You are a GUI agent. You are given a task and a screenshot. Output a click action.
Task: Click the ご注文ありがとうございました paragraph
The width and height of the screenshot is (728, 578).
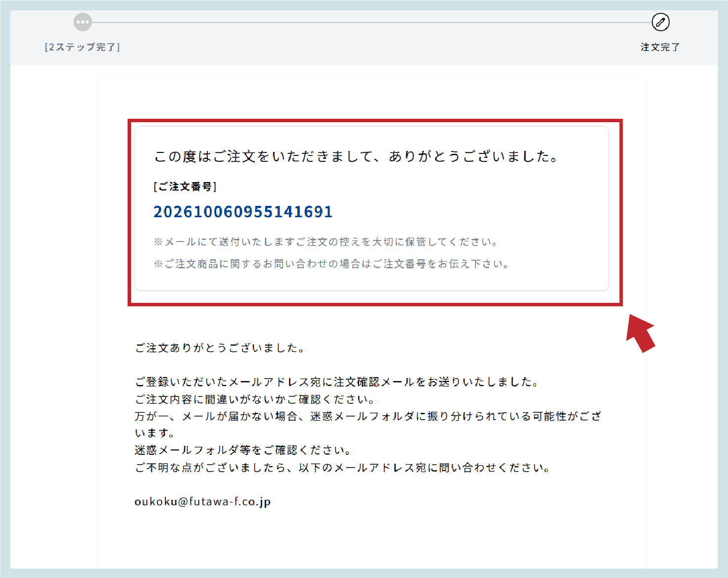point(220,348)
